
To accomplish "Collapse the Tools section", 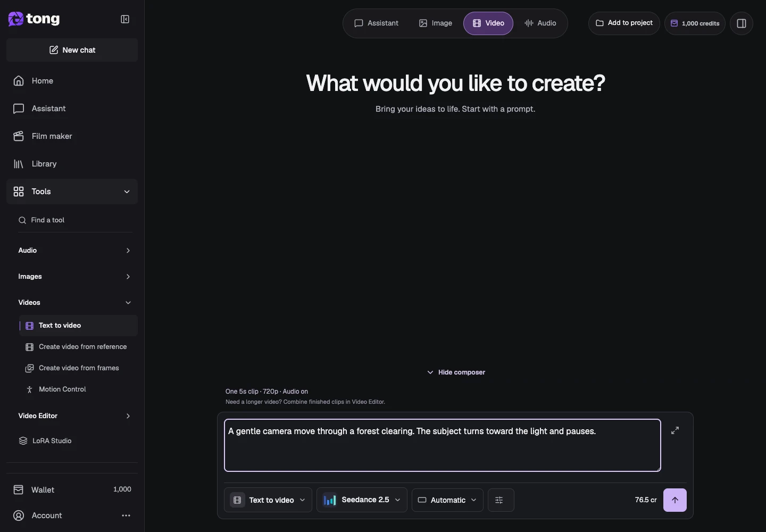I will click(72, 192).
